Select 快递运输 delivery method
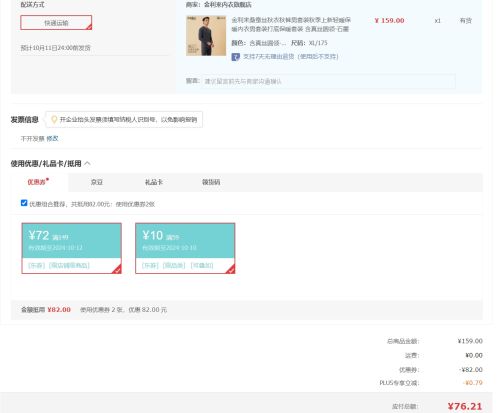 [56, 23]
